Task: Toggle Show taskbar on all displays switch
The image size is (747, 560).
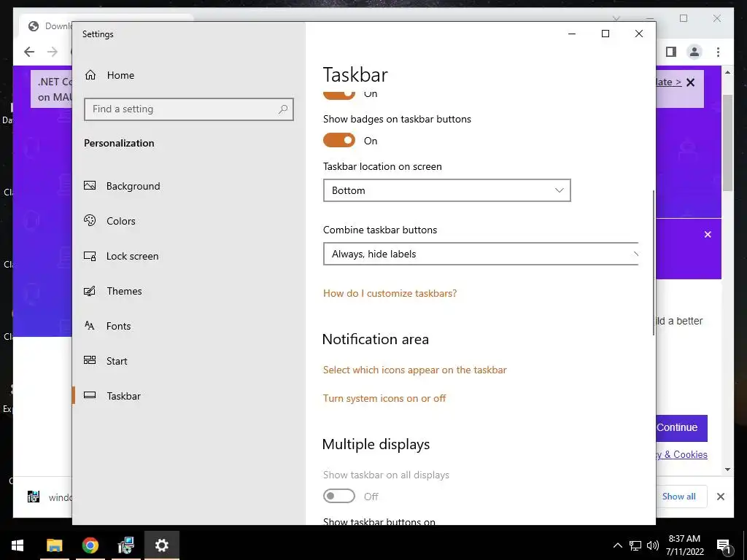Action: [x=339, y=496]
